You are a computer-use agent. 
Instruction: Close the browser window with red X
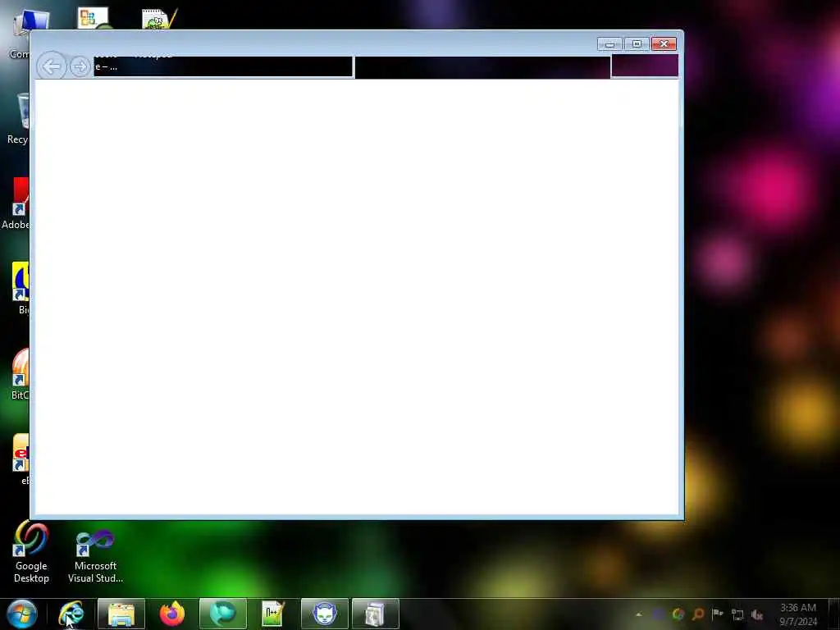(x=664, y=44)
